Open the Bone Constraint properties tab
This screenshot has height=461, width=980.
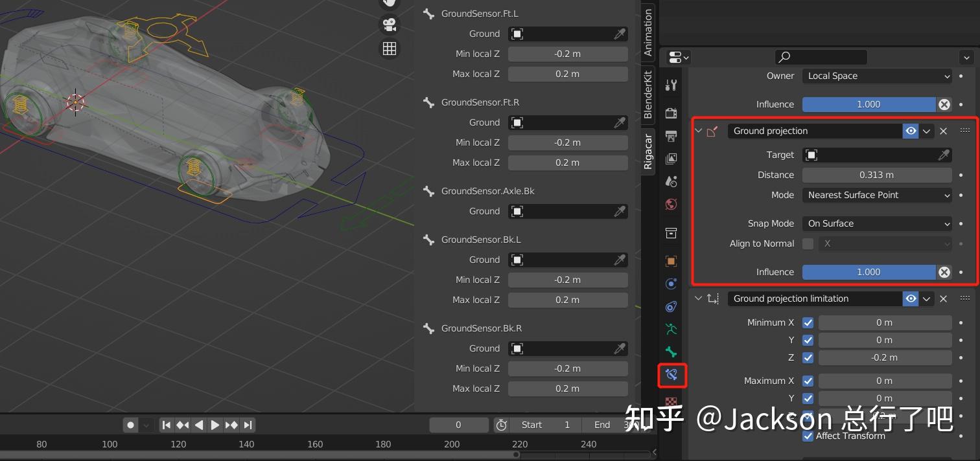(671, 374)
